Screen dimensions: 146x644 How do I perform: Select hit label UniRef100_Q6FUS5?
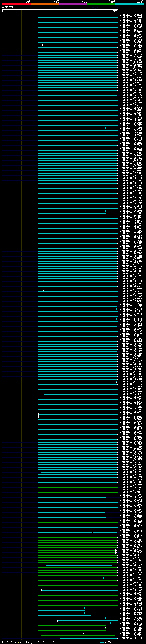pyautogui.click(x=131, y=532)
